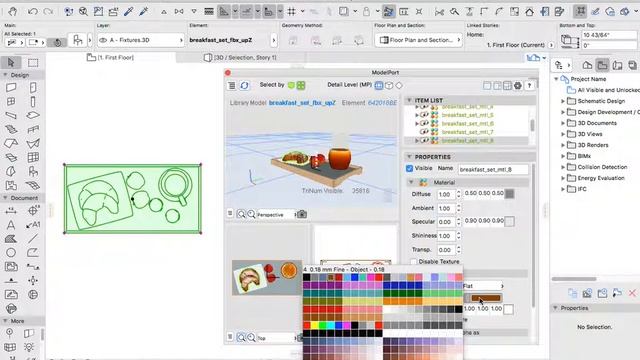This screenshot has width=640, height=360.
Task: Collapse the ITEM LIST section
Action: pyautogui.click(x=409, y=100)
